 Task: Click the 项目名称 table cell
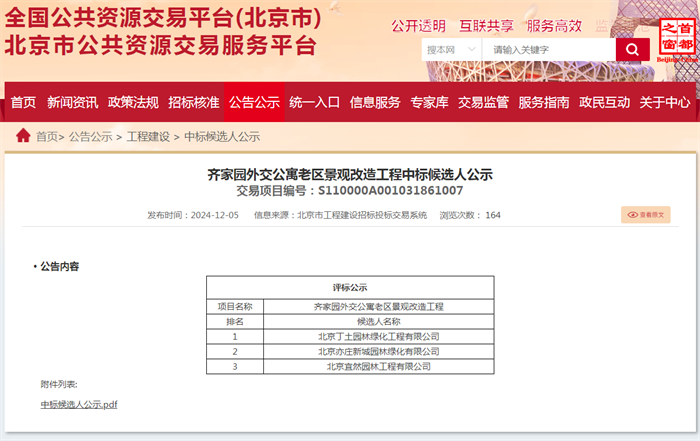(235, 307)
